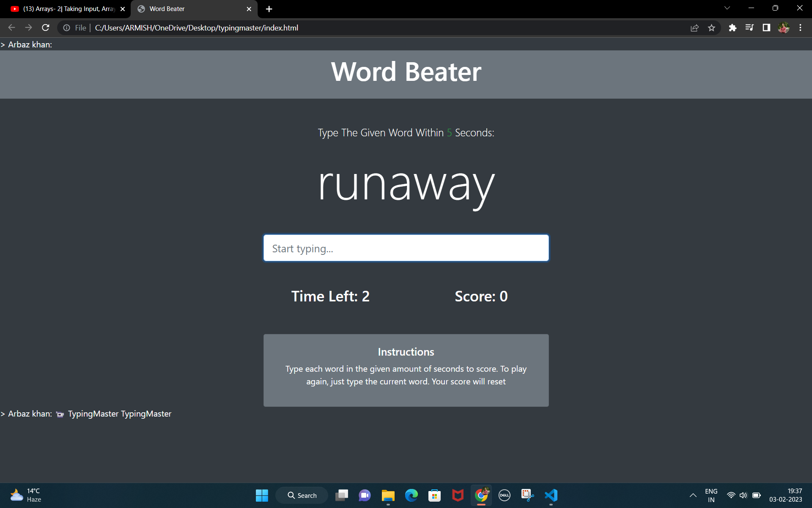Toggle the language indicator showing ENG IN

pos(711,495)
